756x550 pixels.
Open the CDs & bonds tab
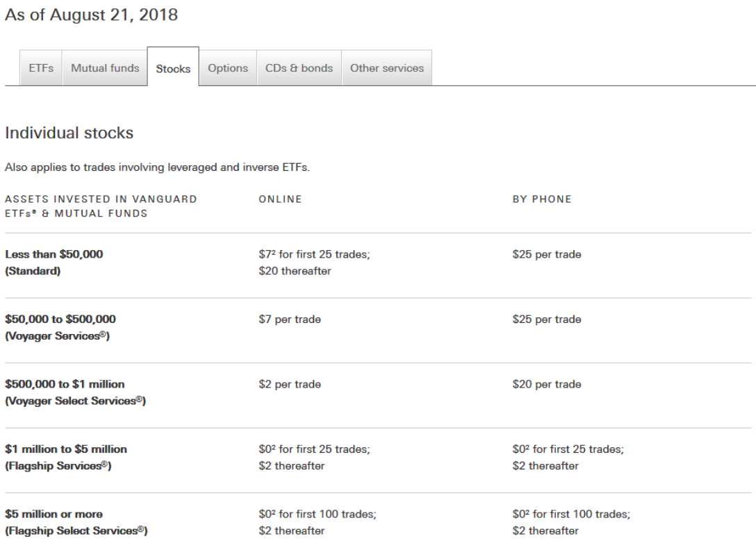point(299,68)
